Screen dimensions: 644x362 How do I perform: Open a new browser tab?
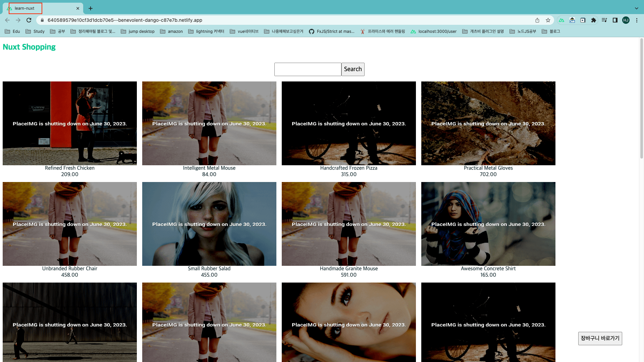click(x=91, y=8)
